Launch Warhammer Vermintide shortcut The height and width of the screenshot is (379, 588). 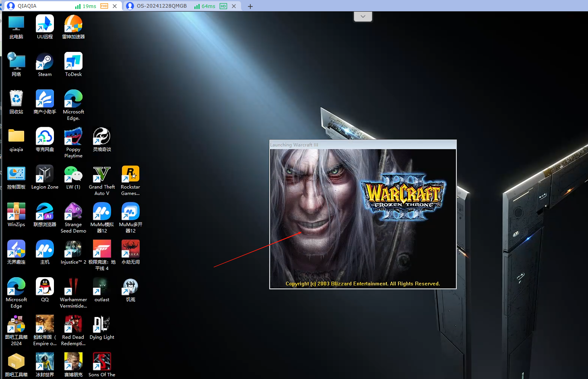tap(73, 292)
